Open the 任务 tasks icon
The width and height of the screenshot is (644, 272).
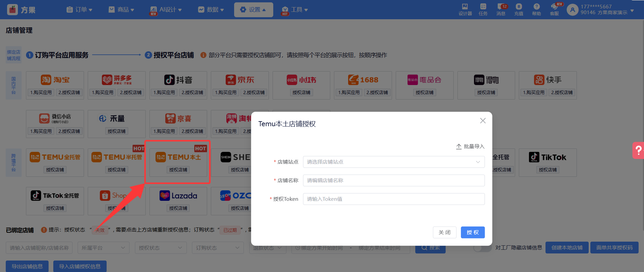click(x=483, y=6)
